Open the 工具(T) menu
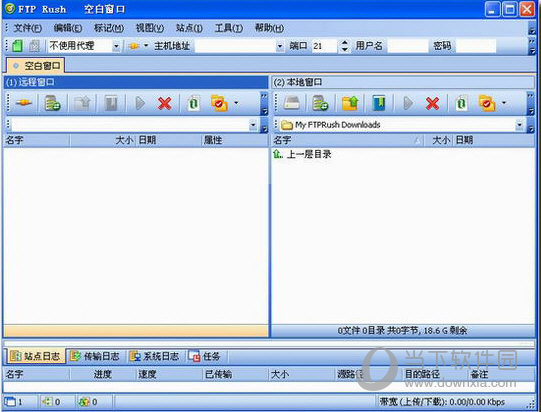The image size is (541, 412). [x=229, y=28]
